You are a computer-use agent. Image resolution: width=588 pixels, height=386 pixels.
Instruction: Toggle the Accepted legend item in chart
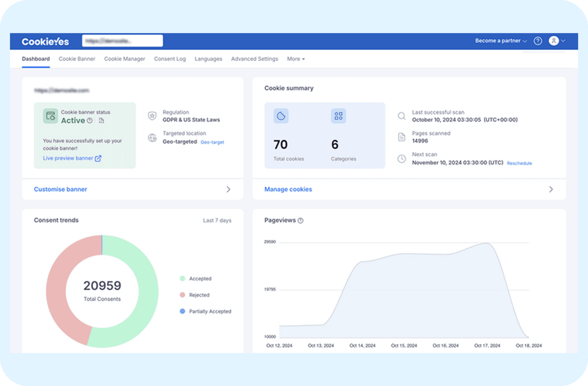click(196, 278)
